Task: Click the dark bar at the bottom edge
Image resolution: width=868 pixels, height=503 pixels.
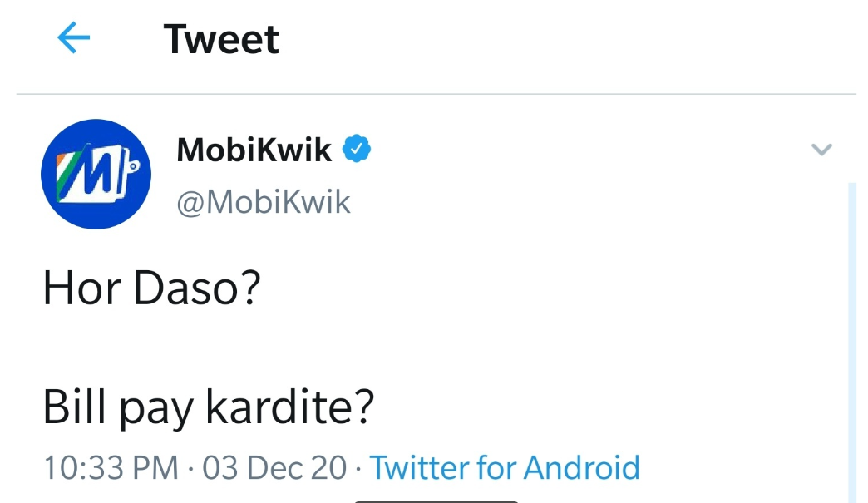Action: pyautogui.click(x=436, y=501)
